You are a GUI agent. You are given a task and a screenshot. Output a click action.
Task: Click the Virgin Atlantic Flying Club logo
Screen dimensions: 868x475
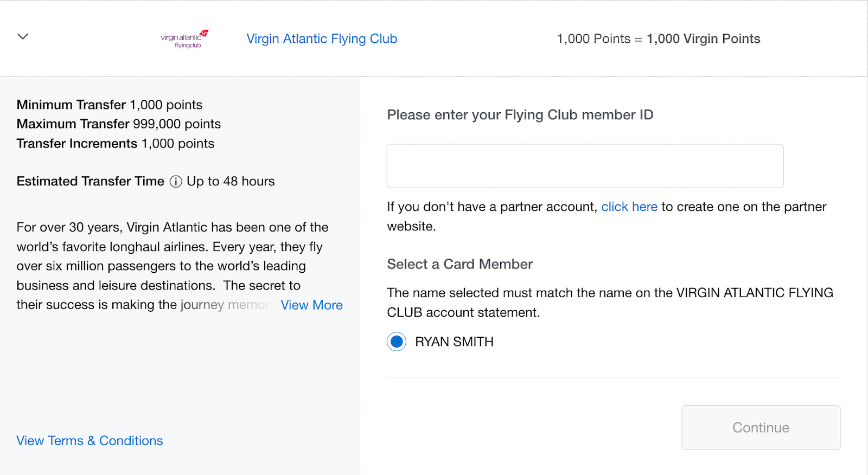point(184,38)
